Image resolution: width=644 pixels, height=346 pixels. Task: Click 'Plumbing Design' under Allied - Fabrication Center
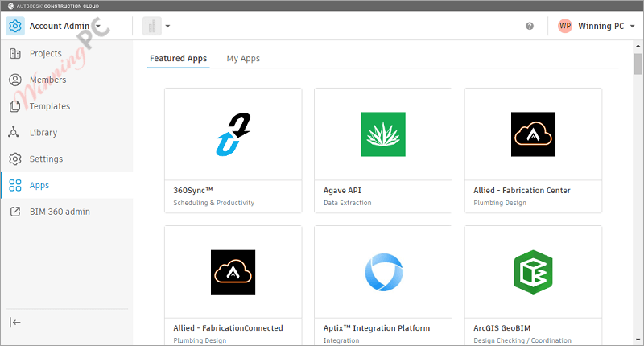click(500, 203)
